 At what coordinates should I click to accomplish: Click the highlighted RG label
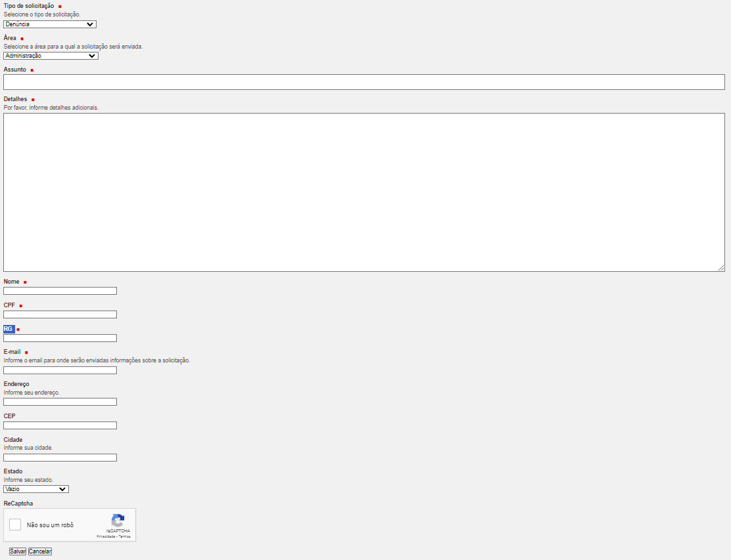(x=9, y=329)
